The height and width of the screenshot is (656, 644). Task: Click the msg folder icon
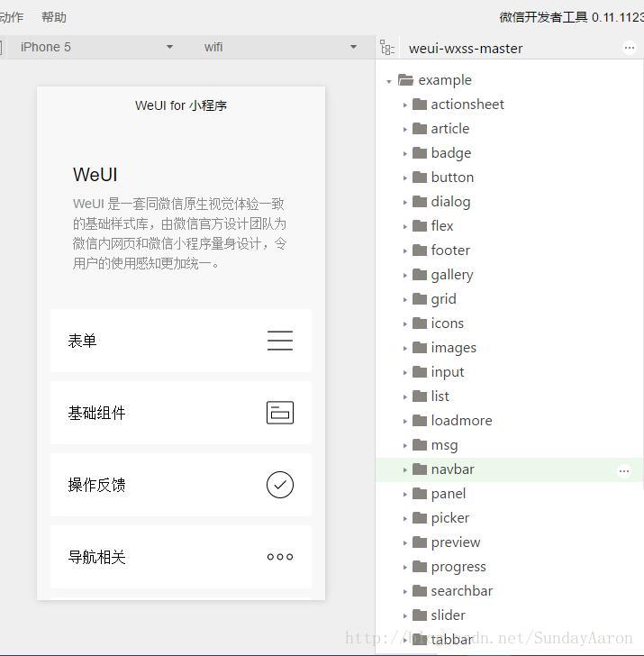pyautogui.click(x=420, y=445)
